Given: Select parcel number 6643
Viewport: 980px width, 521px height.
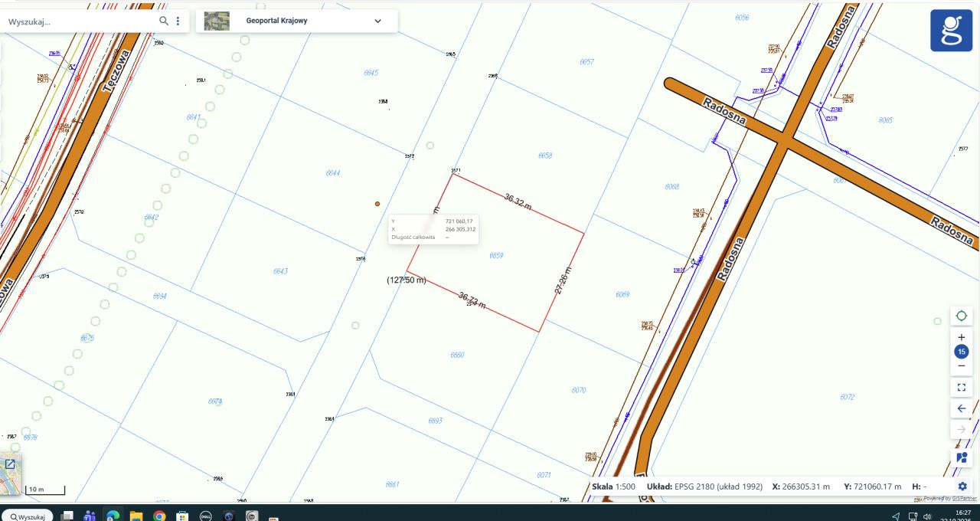Looking at the screenshot, I should point(280,271).
